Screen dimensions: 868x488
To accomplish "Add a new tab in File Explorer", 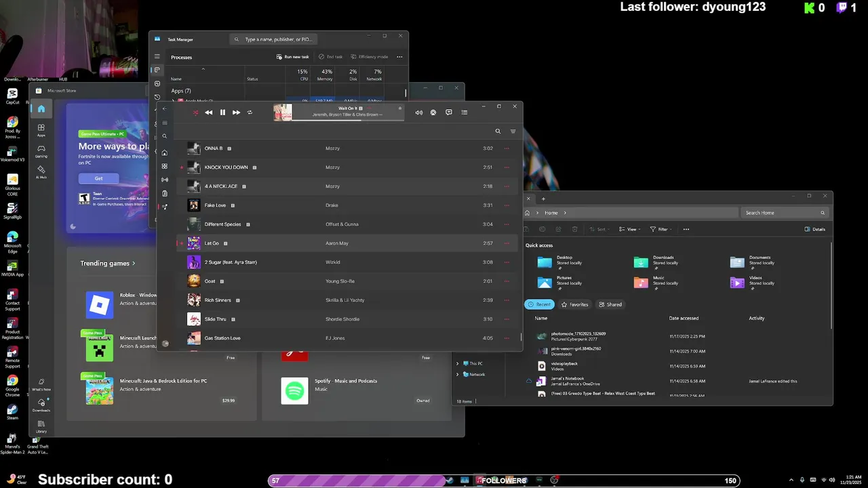I will (x=543, y=199).
